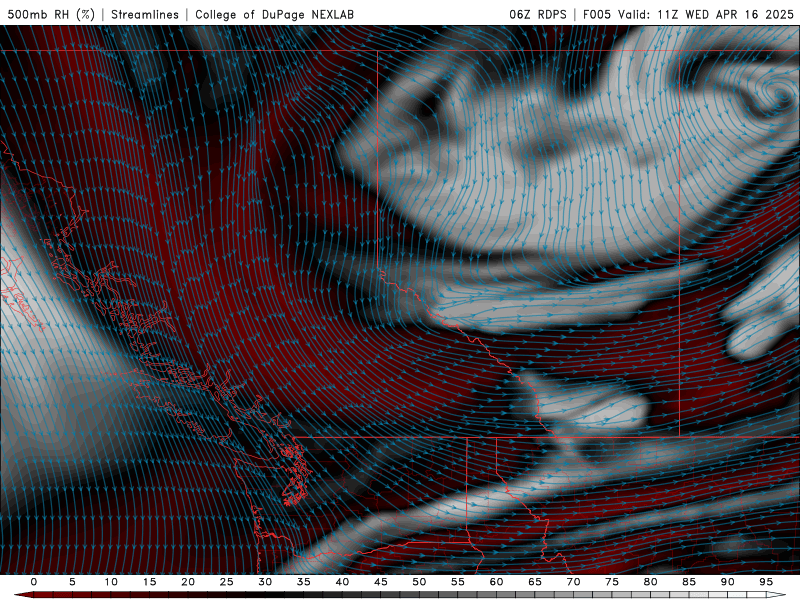Click the 40 label on the humidity scale
Screen dimensions: 800x600
point(342,582)
